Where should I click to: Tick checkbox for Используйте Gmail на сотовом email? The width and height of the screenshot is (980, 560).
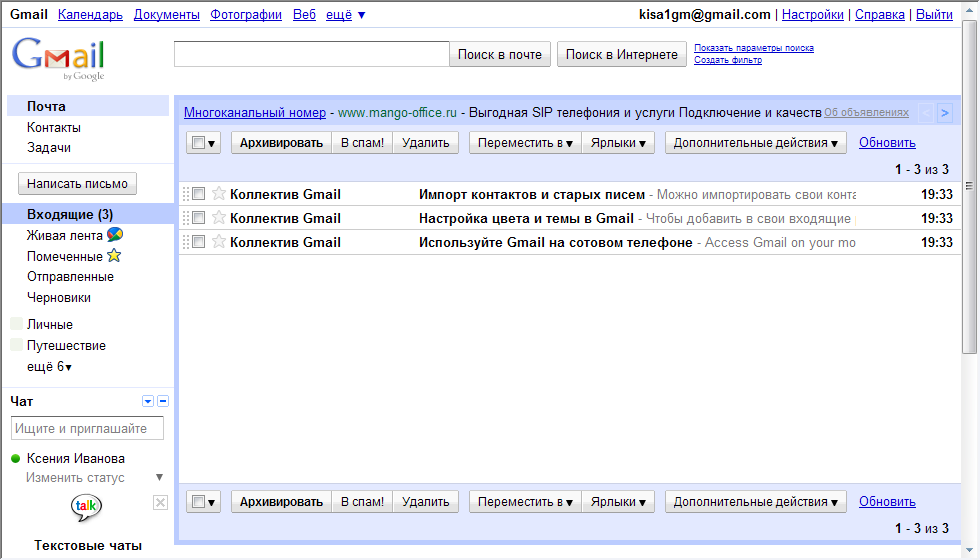click(199, 241)
